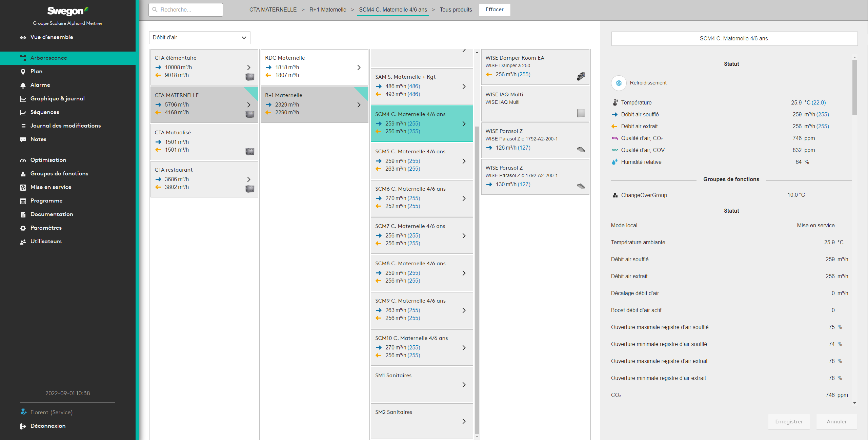Expand the SCM5 C. Maternelle chevron

point(464,161)
